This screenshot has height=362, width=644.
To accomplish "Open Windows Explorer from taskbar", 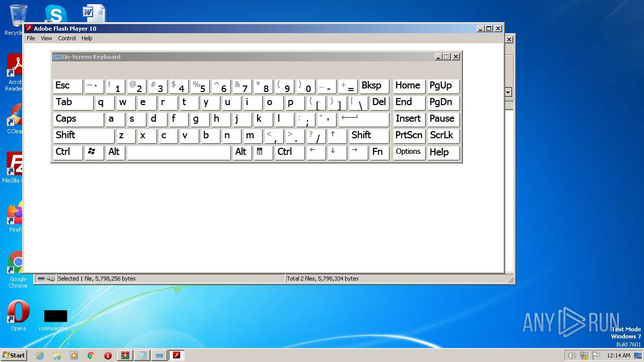I will pos(57,355).
